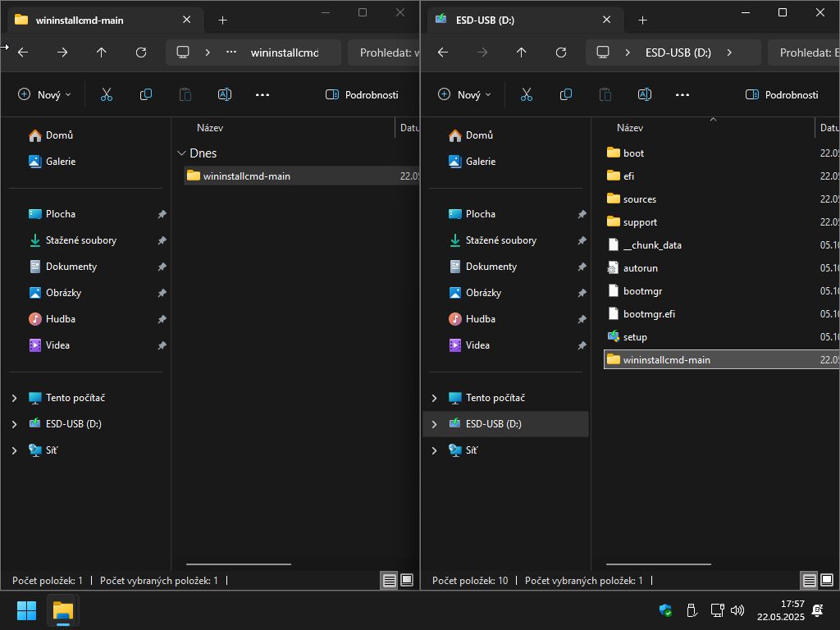Switch to large icons view in right window
The image size is (840, 630).
point(827,581)
